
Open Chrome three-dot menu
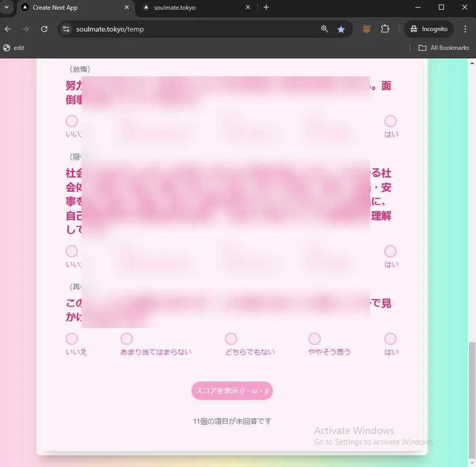pos(465,29)
